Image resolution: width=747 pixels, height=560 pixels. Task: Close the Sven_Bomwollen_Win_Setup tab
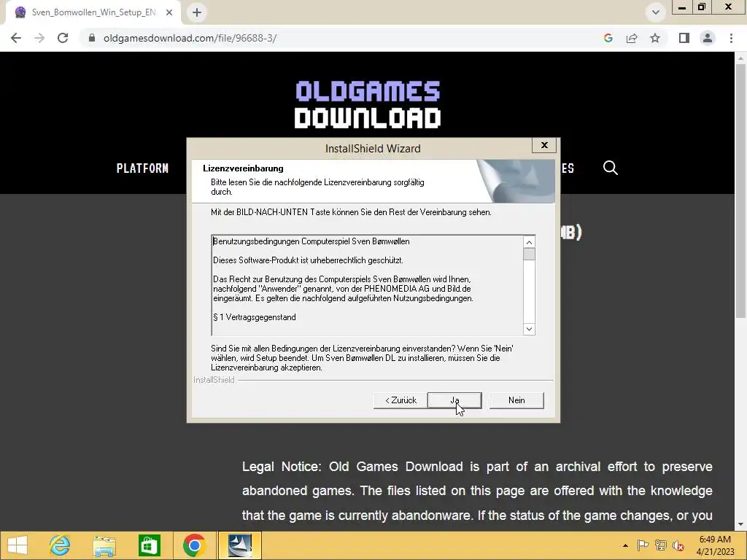[169, 12]
